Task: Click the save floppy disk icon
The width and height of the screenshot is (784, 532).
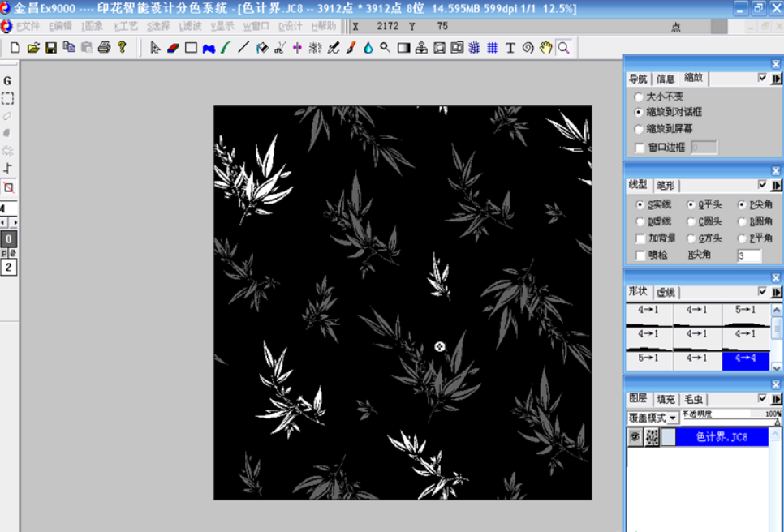Action: click(x=51, y=48)
